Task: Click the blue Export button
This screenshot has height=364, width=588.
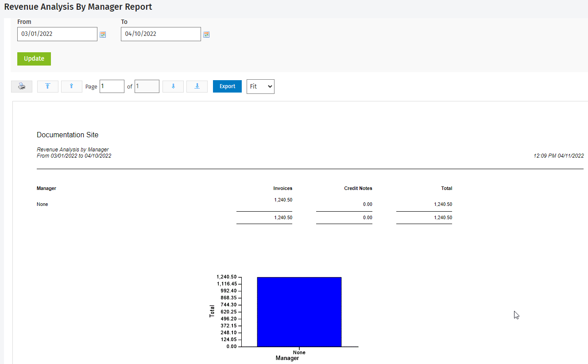Action: [227, 86]
